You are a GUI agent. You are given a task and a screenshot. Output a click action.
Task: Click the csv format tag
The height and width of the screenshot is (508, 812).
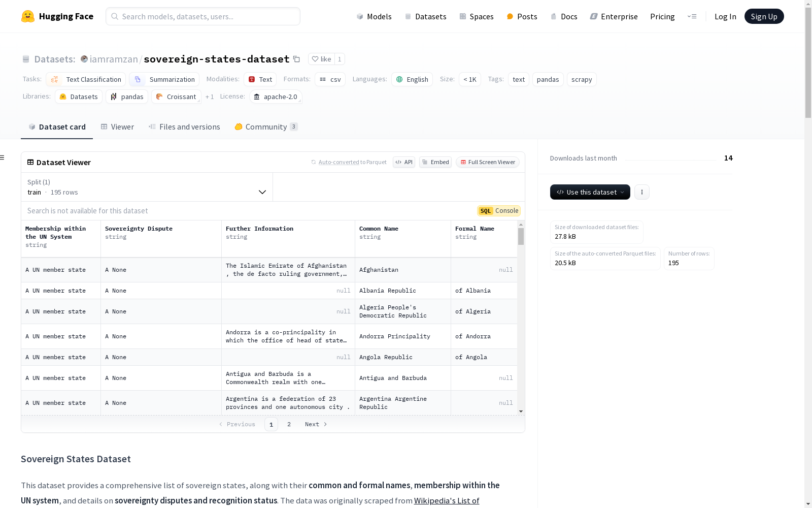pyautogui.click(x=330, y=79)
